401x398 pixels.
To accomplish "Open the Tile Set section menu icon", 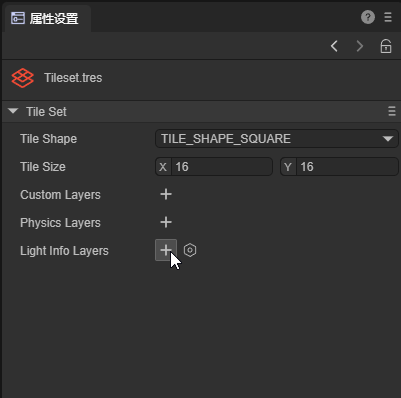I will 392,111.
